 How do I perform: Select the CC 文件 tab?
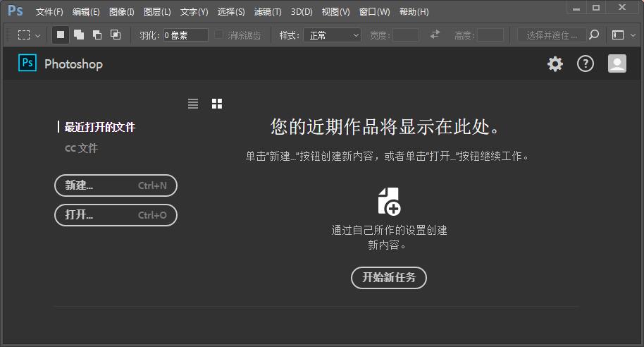point(81,148)
